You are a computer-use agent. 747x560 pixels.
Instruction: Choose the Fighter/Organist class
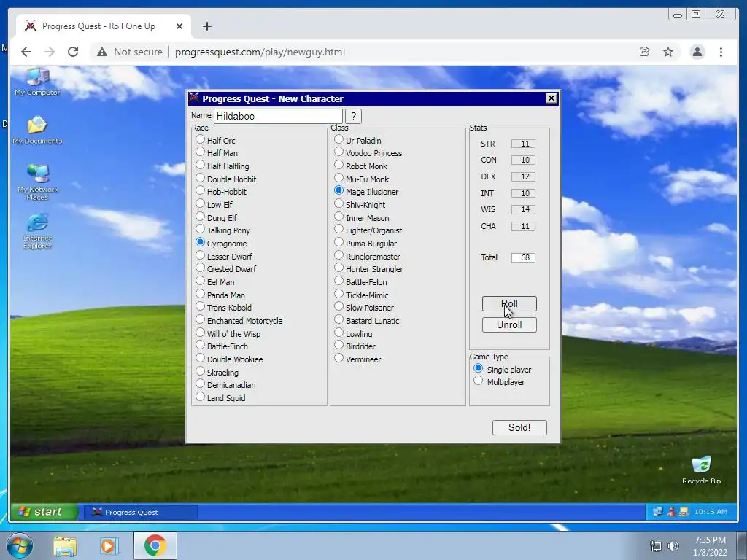click(338, 230)
